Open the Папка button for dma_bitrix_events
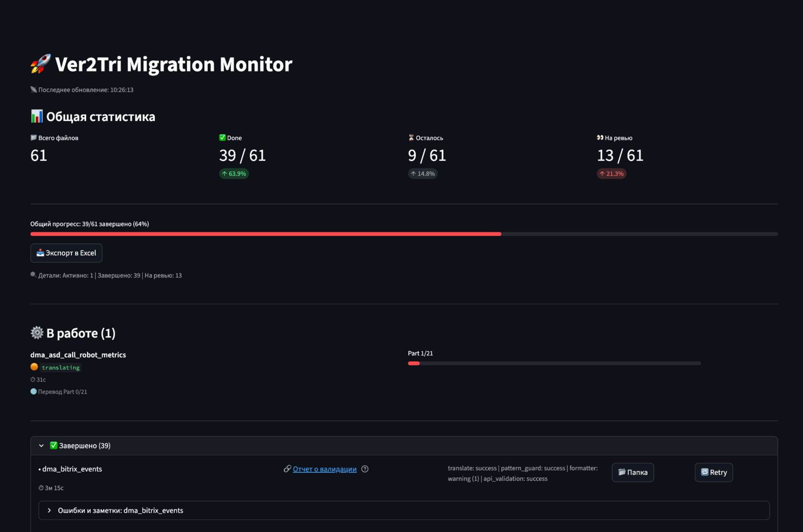Screen dimensions: 803x532 point(633,472)
